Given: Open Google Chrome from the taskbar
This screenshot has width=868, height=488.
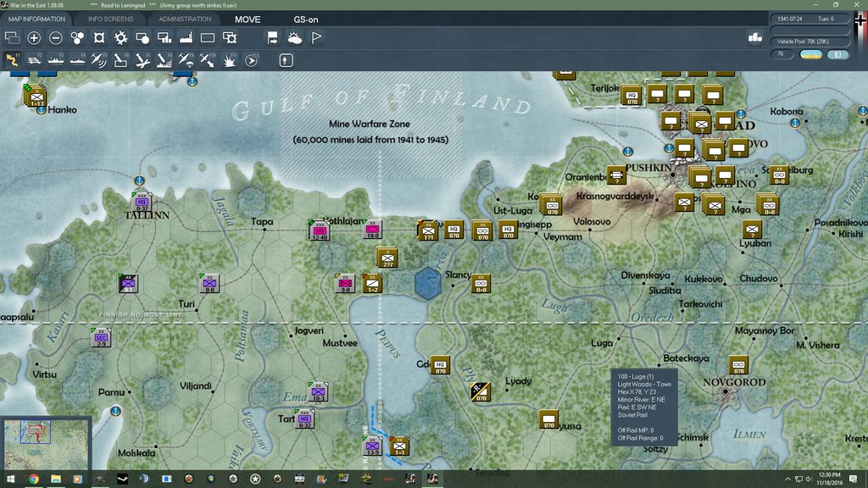Looking at the screenshot, I should [33, 479].
